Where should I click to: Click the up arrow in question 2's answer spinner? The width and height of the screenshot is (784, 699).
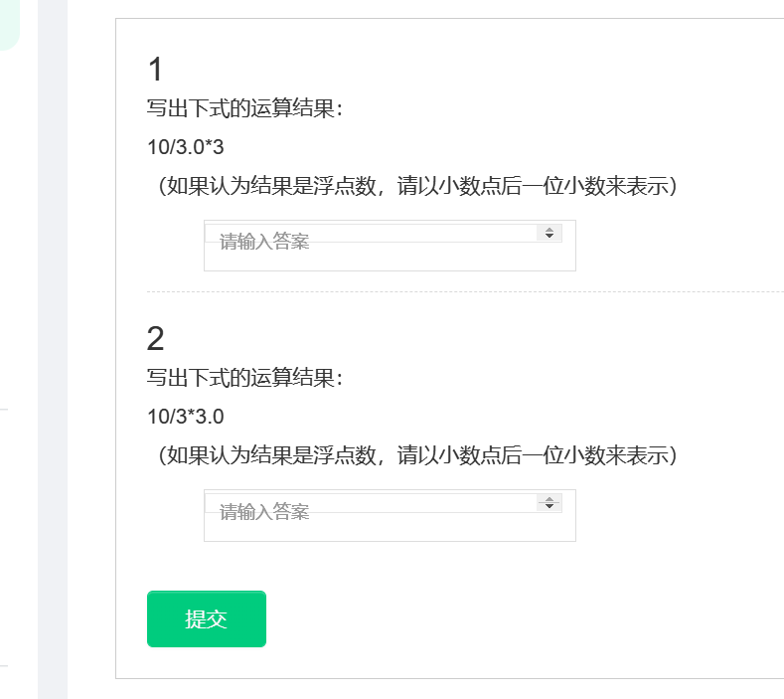(549, 498)
